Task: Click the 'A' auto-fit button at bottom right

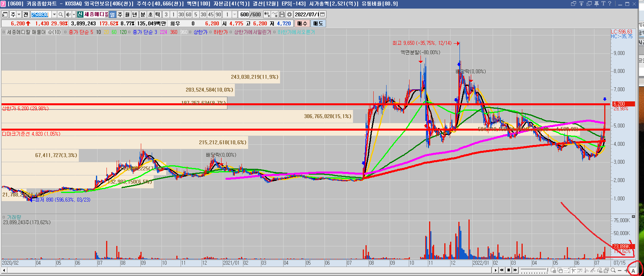Action: [633, 271]
